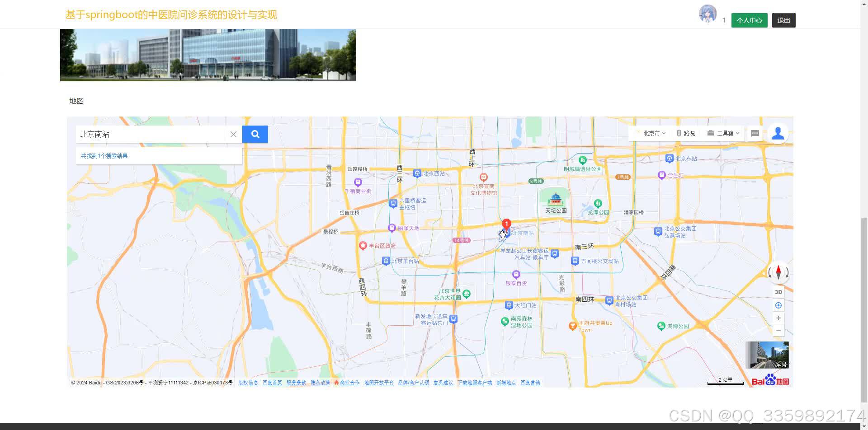Click the site title 基于springboot的中医院问诊系统
This screenshot has width=868, height=430.
tap(171, 14)
